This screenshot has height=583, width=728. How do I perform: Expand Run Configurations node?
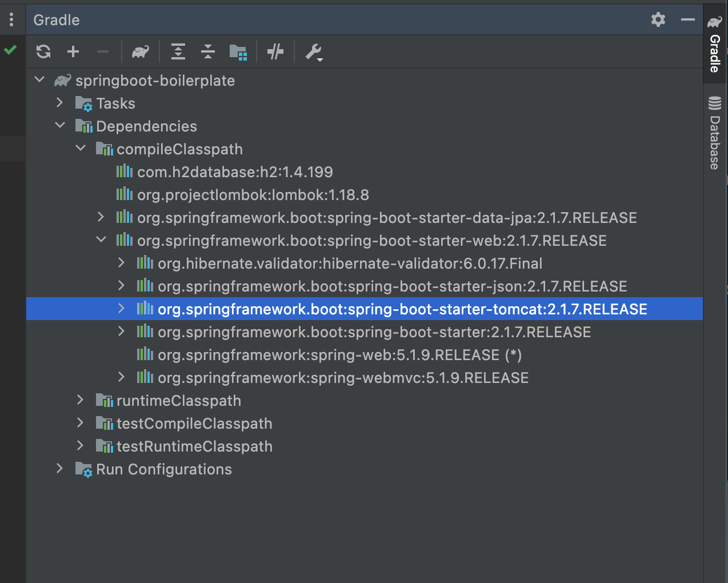tap(60, 469)
